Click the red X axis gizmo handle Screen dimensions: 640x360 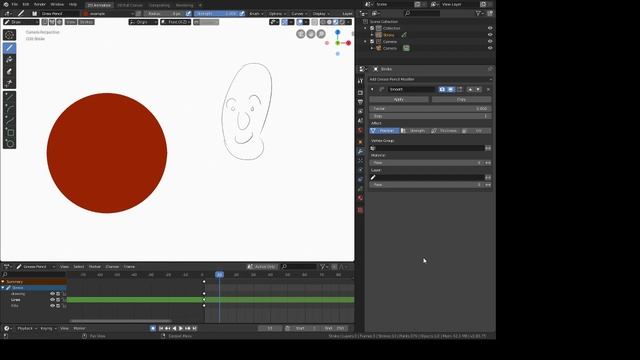349,43
